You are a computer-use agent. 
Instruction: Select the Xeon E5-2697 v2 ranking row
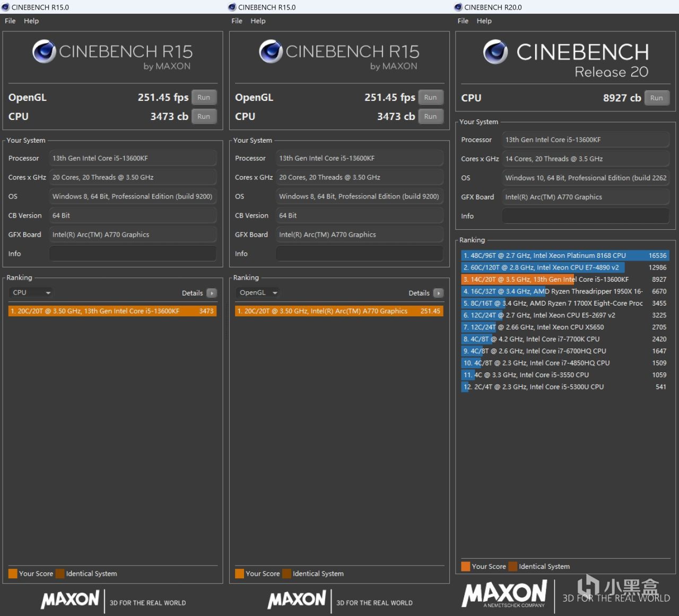click(565, 315)
